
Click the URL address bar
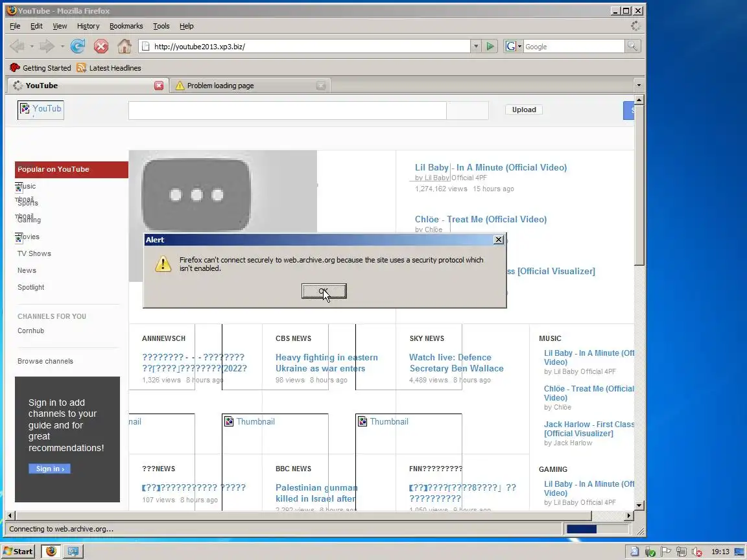point(305,46)
